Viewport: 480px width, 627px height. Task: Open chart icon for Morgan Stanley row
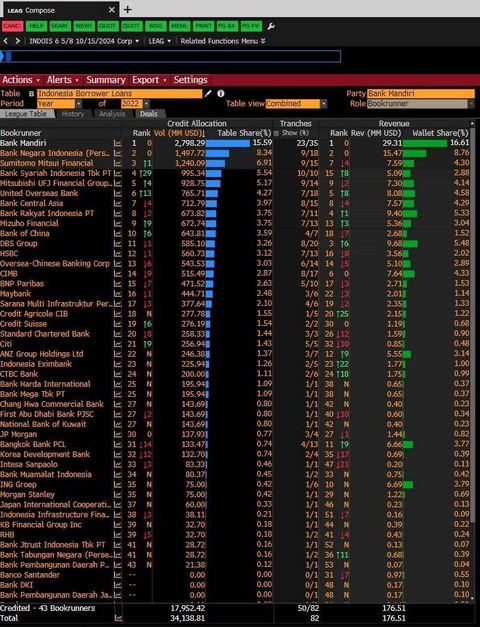pos(118,495)
